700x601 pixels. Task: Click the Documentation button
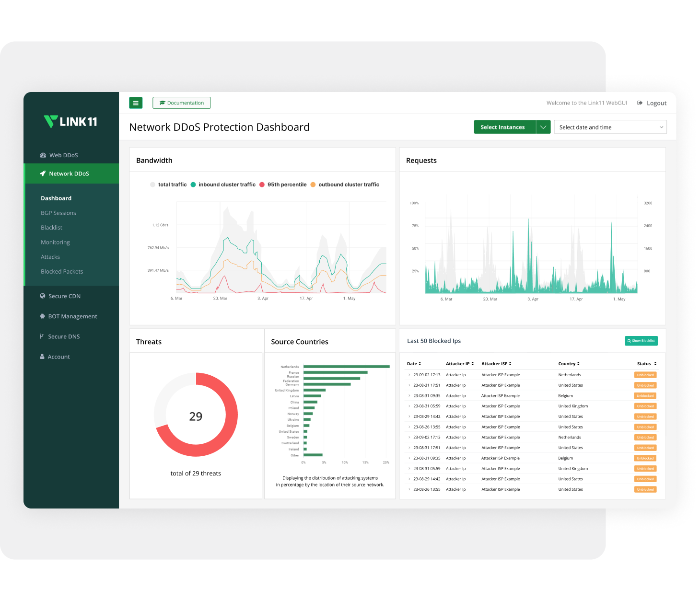tap(182, 103)
